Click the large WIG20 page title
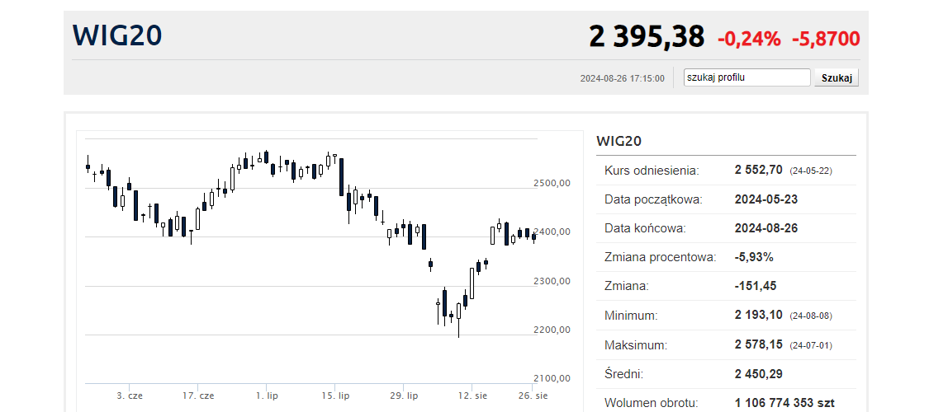Image resolution: width=948 pixels, height=412 pixels. (117, 36)
